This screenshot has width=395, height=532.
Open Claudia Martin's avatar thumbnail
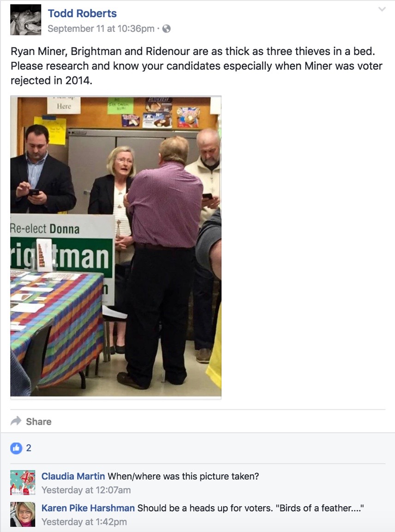[x=23, y=483]
